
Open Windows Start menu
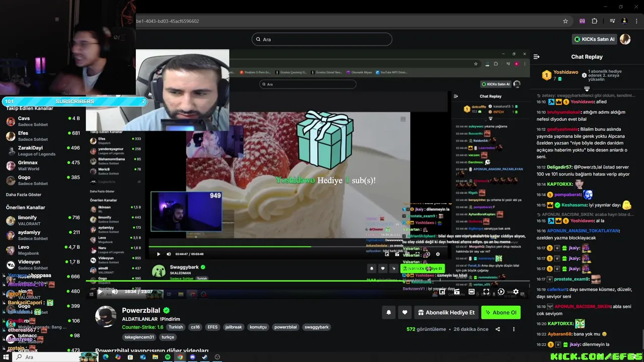[x=6, y=357]
